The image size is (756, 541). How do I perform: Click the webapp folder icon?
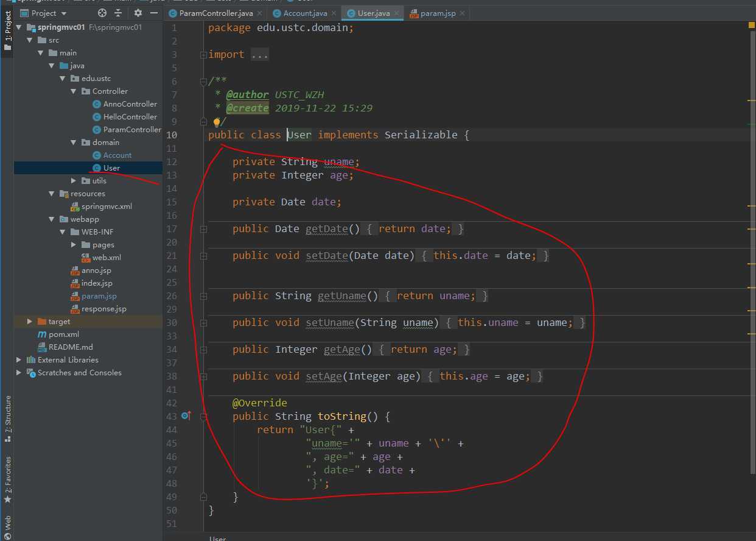click(64, 219)
